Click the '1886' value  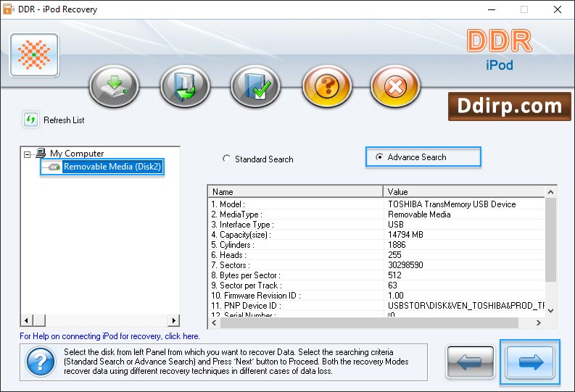[397, 245]
